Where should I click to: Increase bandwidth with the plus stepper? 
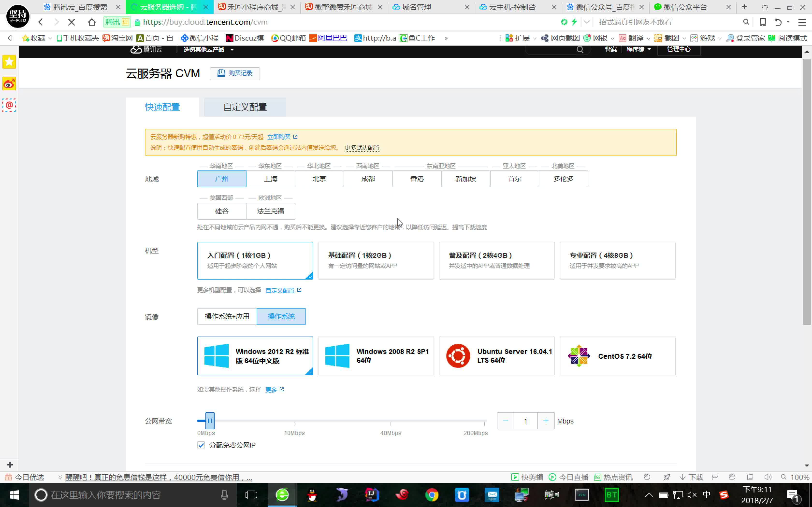pyautogui.click(x=546, y=421)
